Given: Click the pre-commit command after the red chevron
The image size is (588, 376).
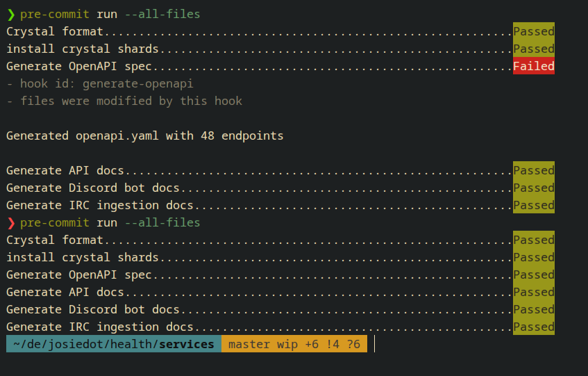Looking at the screenshot, I should pyautogui.click(x=110, y=222).
